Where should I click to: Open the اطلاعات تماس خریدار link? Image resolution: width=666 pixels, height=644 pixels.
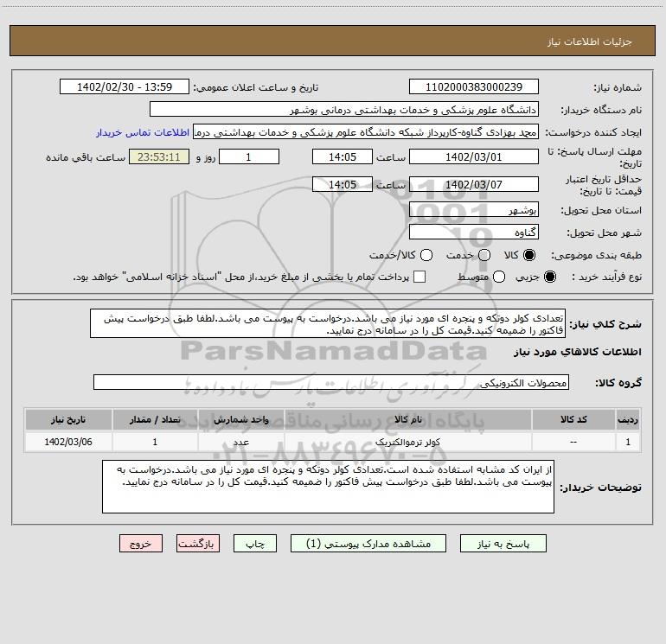(x=143, y=132)
